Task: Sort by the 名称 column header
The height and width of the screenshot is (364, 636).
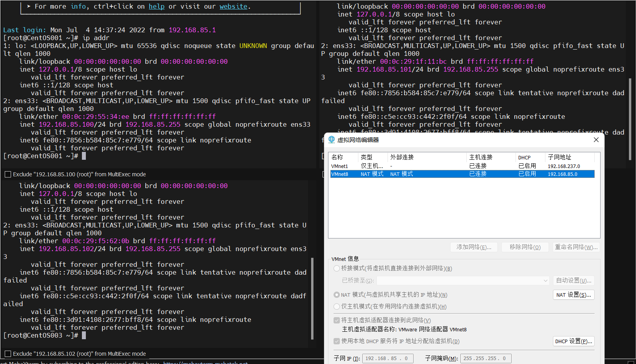Action: tap(344, 157)
